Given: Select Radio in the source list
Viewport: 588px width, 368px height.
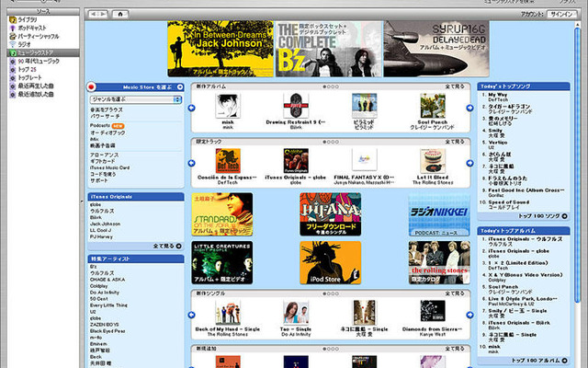Looking at the screenshot, I should (24, 44).
